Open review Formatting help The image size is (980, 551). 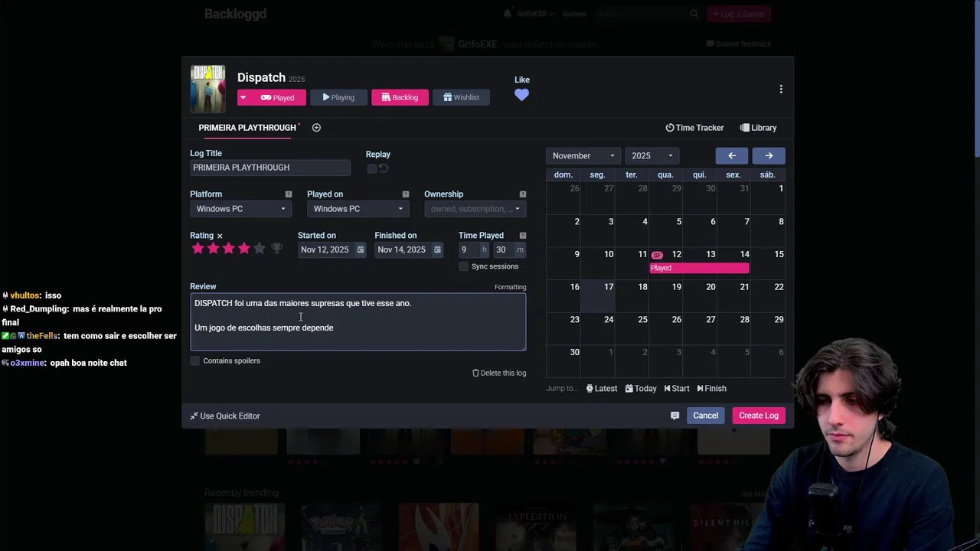[510, 287]
